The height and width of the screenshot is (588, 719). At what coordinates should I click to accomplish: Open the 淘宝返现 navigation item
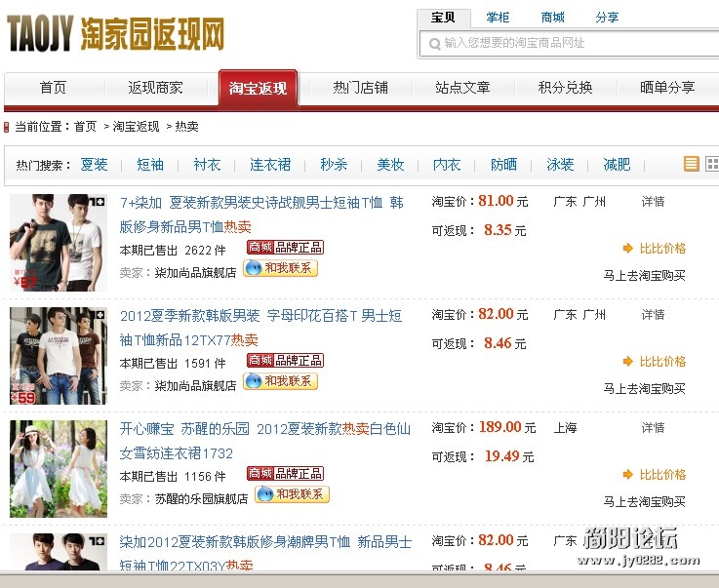[x=258, y=88]
